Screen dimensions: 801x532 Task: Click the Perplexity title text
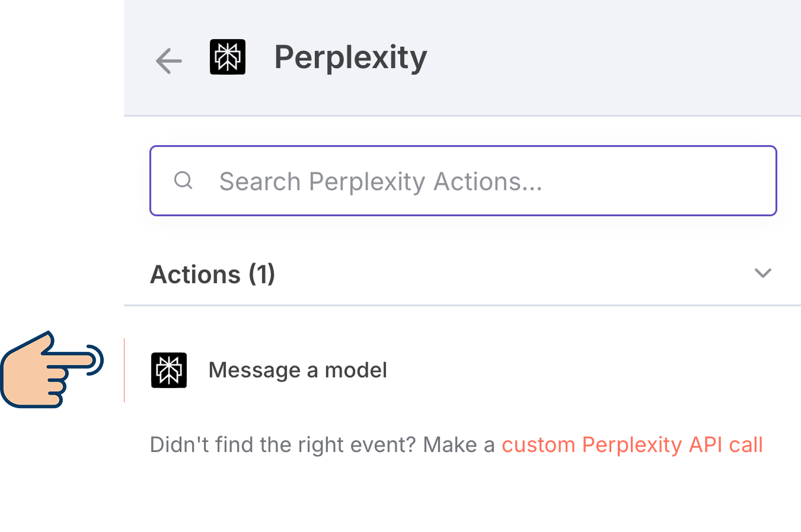point(350,56)
